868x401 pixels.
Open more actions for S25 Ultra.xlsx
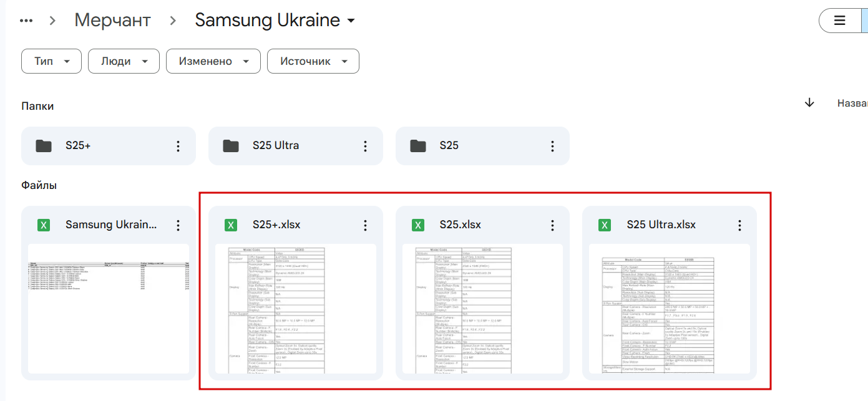tap(739, 225)
